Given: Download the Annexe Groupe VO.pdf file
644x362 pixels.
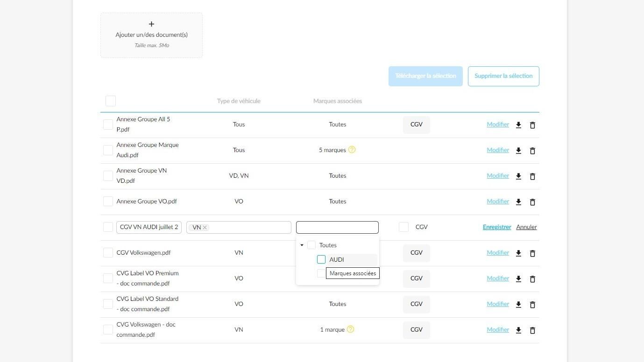Looking at the screenshot, I should pos(518,202).
